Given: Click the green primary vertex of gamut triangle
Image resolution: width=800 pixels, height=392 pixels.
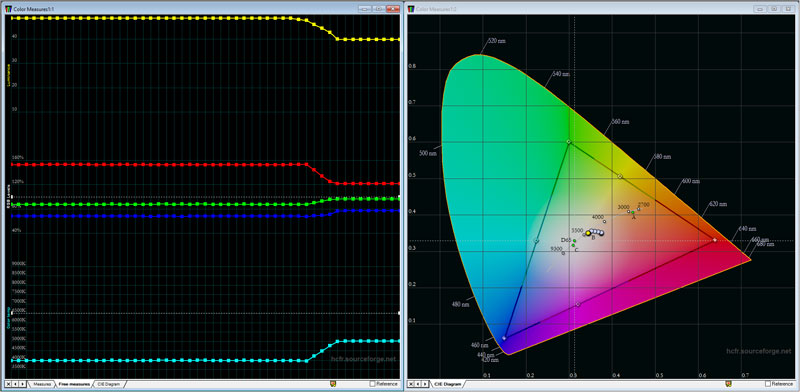Looking at the screenshot, I should click(x=568, y=142).
